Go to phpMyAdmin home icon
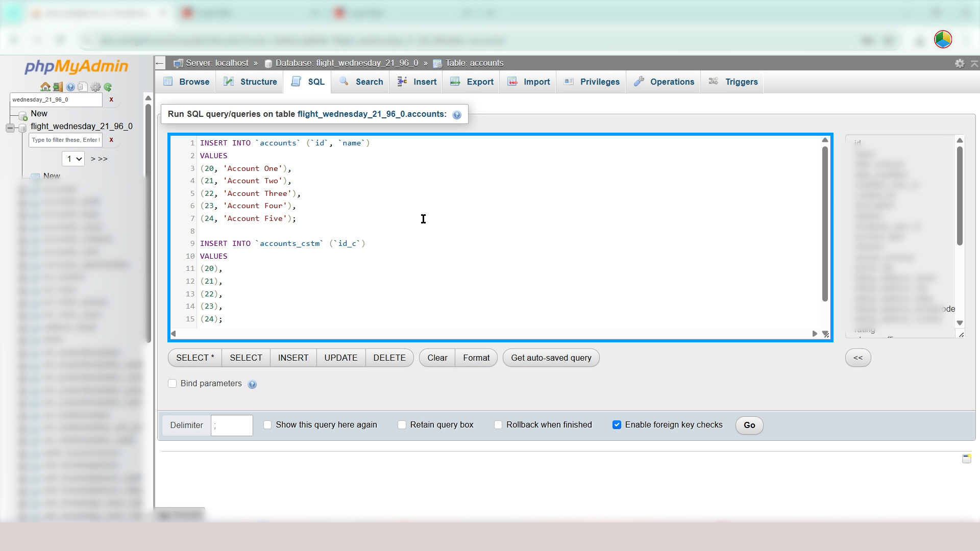The width and height of the screenshot is (980, 551). coord(45,87)
